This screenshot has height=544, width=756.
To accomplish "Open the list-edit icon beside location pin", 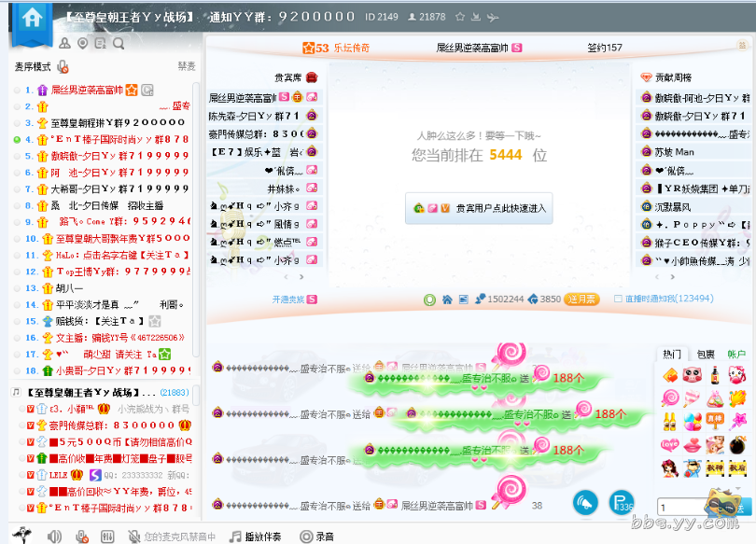I will 100,43.
